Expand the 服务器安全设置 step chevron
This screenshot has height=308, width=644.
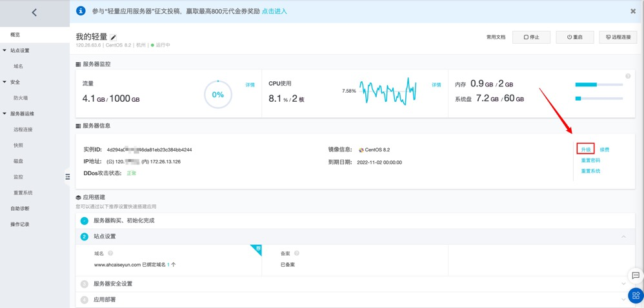[624, 284]
